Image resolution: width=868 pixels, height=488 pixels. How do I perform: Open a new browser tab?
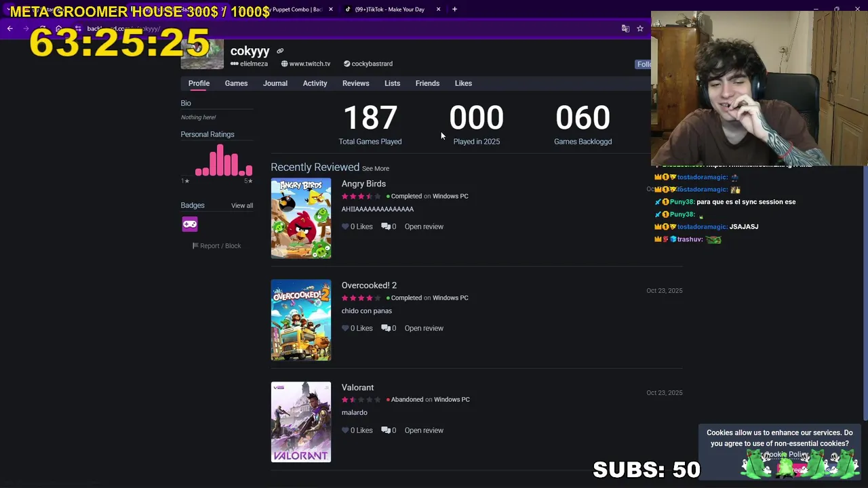(x=454, y=9)
